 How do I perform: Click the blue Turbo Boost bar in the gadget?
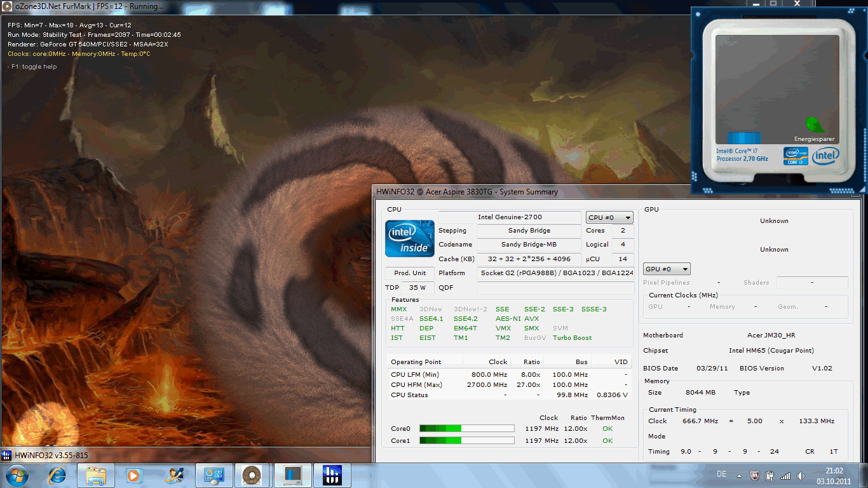point(744,139)
